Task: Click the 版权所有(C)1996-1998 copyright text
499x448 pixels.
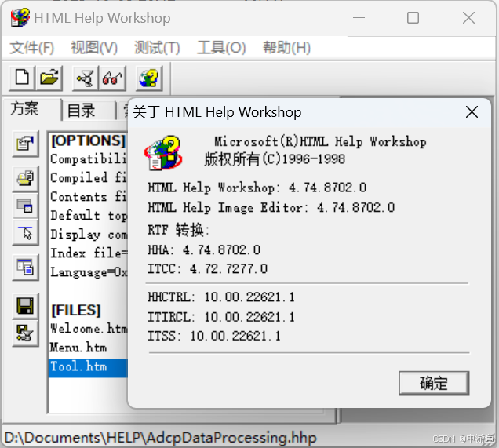Action: tap(275, 159)
